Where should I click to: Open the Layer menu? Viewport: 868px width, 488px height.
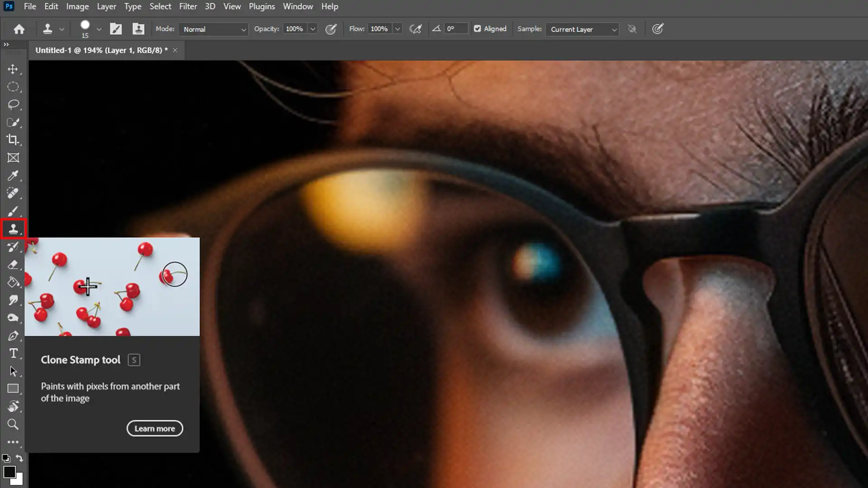click(x=107, y=6)
